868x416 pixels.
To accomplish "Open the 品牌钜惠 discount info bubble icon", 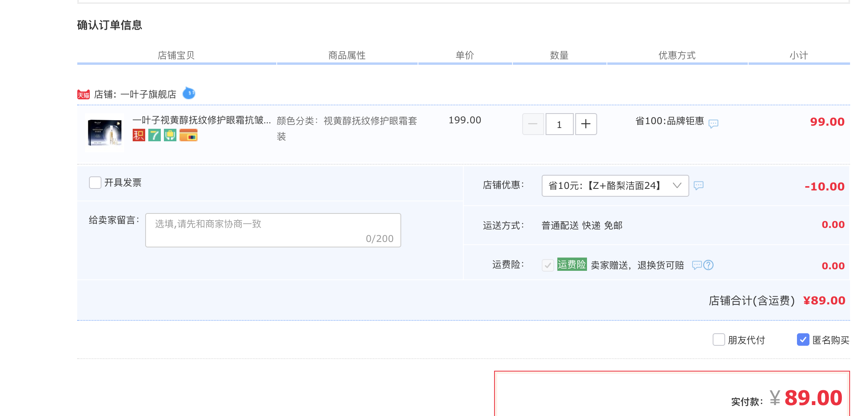I will point(713,124).
